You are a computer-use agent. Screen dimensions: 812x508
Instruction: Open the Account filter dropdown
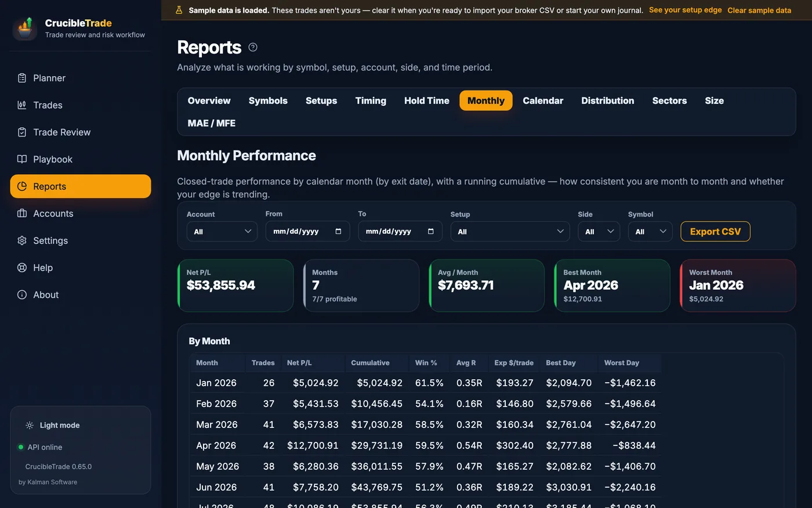222,231
